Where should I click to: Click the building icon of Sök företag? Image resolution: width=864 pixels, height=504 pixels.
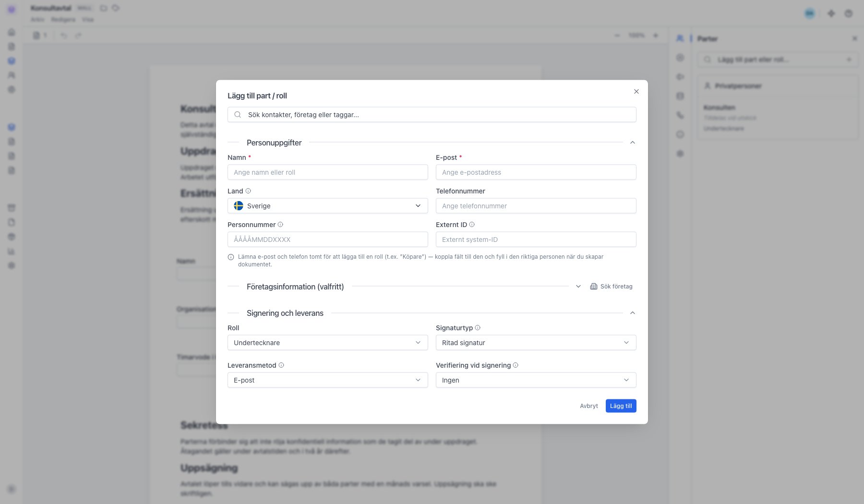pos(594,287)
